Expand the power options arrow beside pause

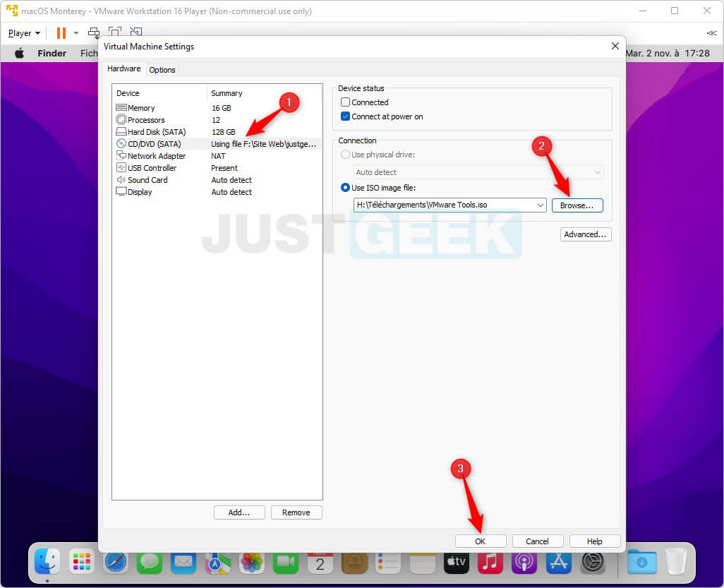coord(76,32)
